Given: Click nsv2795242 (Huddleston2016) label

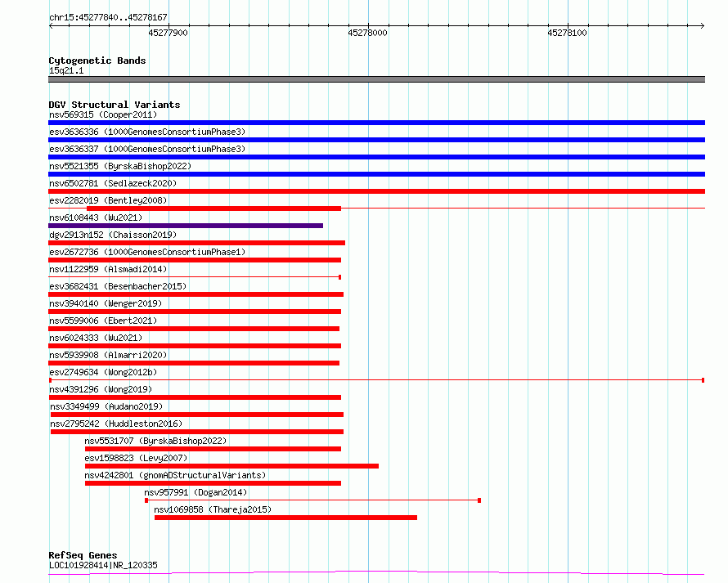Looking at the screenshot, I should point(116,424).
